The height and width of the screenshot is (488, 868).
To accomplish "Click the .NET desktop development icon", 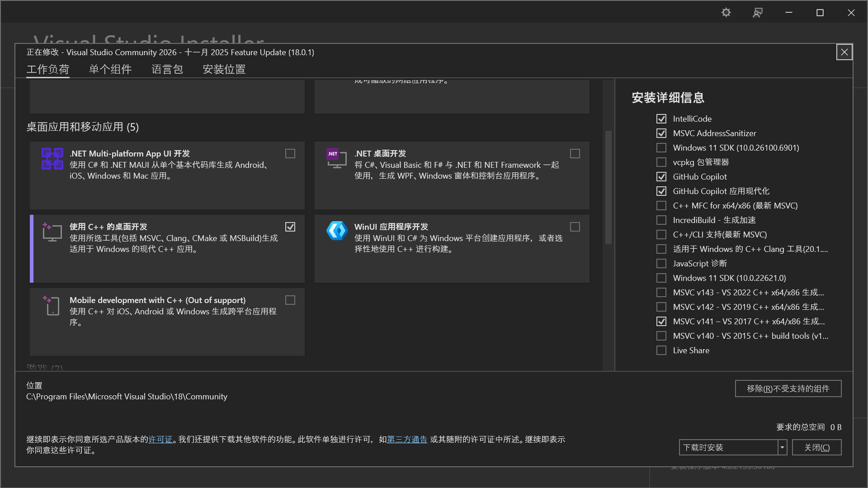I will pos(336,159).
